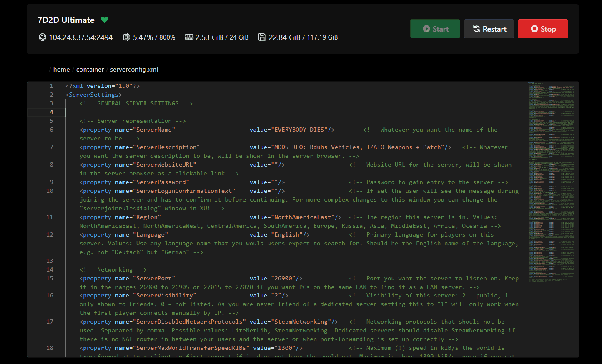Navigate to the container folder breadcrumb
The height and width of the screenshot is (364, 602).
[90, 69]
